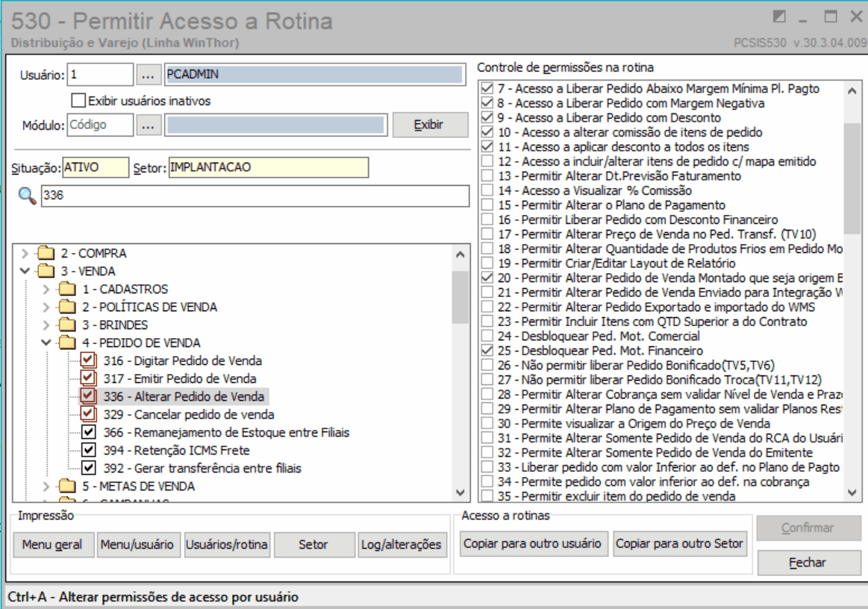
Task: Click the window options icon in title bar
Action: click(779, 16)
